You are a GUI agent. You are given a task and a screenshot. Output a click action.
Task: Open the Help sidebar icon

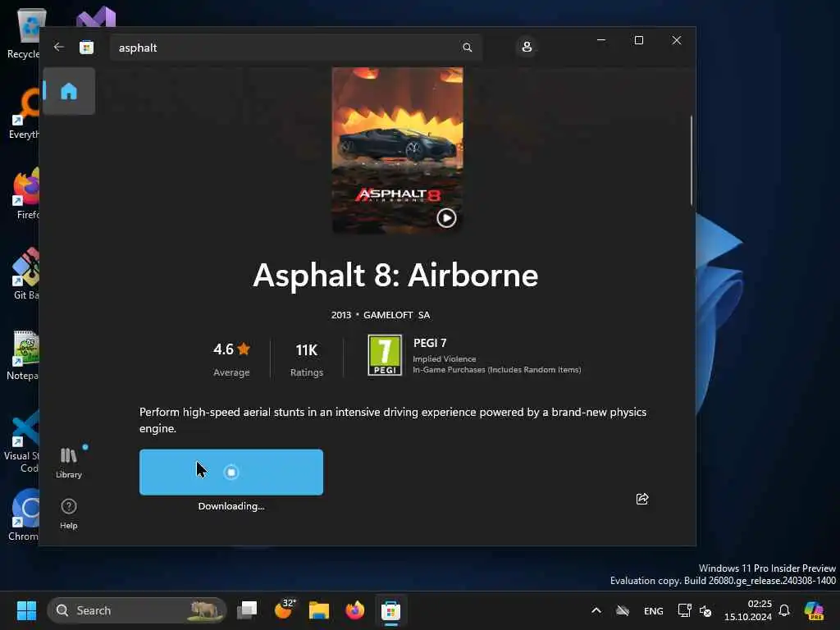tap(69, 514)
